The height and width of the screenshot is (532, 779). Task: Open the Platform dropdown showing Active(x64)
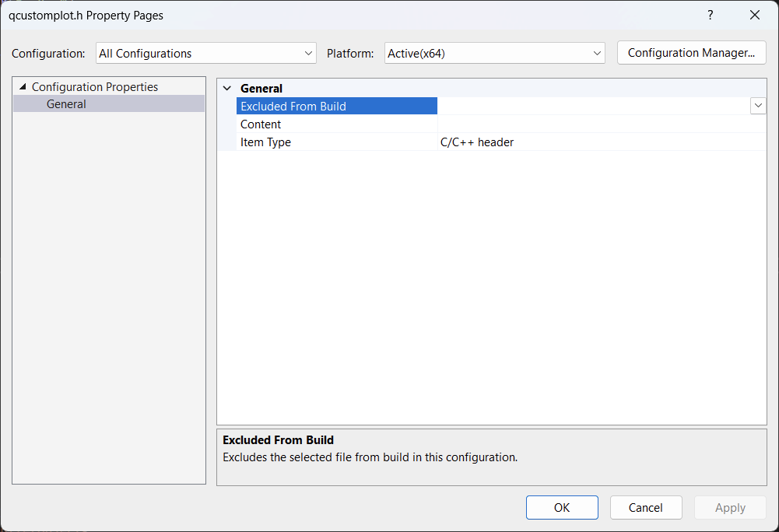494,54
